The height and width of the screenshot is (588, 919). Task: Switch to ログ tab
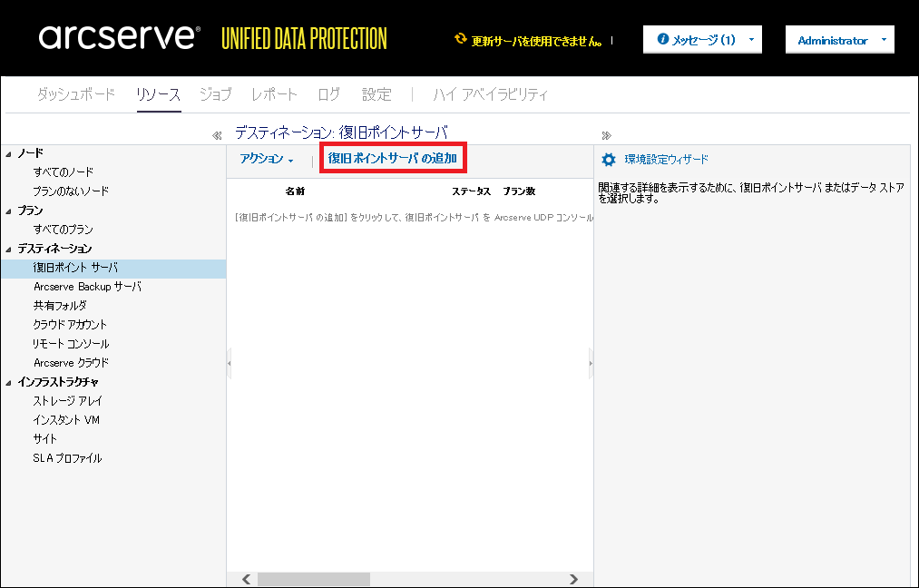(x=328, y=93)
